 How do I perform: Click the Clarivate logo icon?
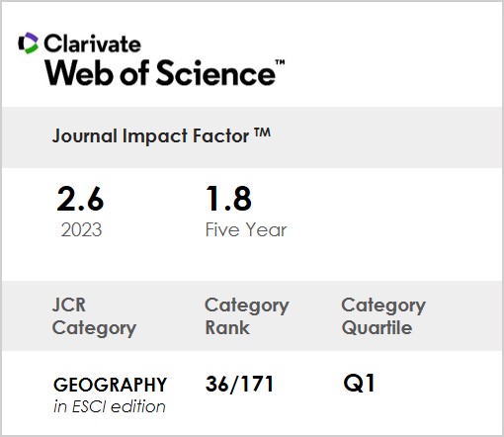29,43
